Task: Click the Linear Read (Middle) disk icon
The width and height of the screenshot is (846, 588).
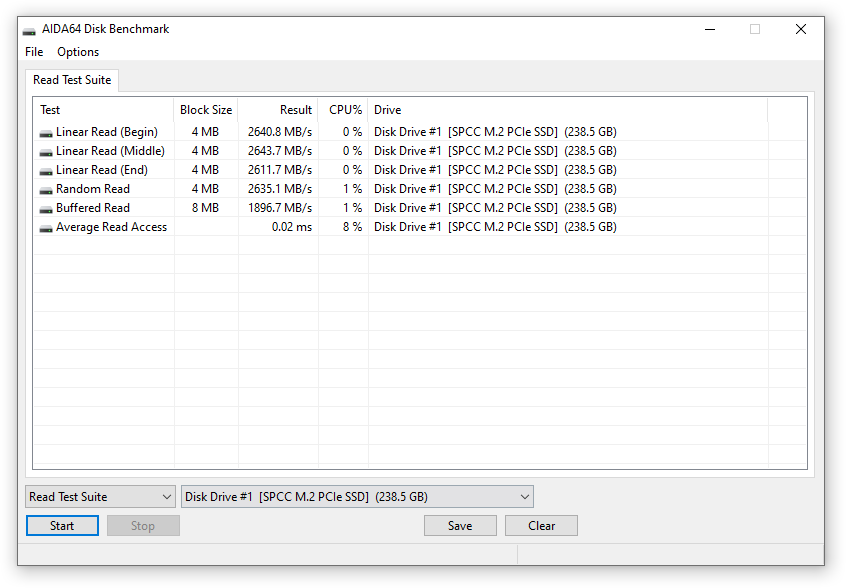Action: point(46,152)
